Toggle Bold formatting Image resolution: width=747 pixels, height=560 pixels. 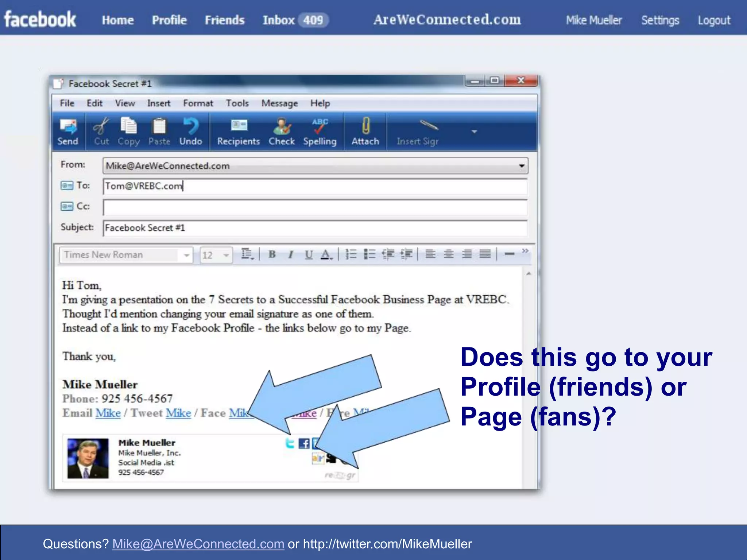click(272, 254)
